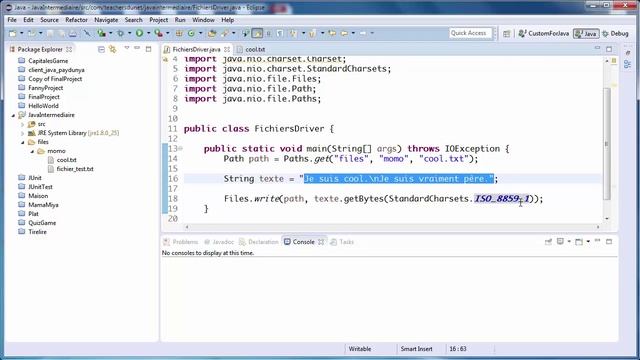Click the Open Type icon

[x=212, y=33]
